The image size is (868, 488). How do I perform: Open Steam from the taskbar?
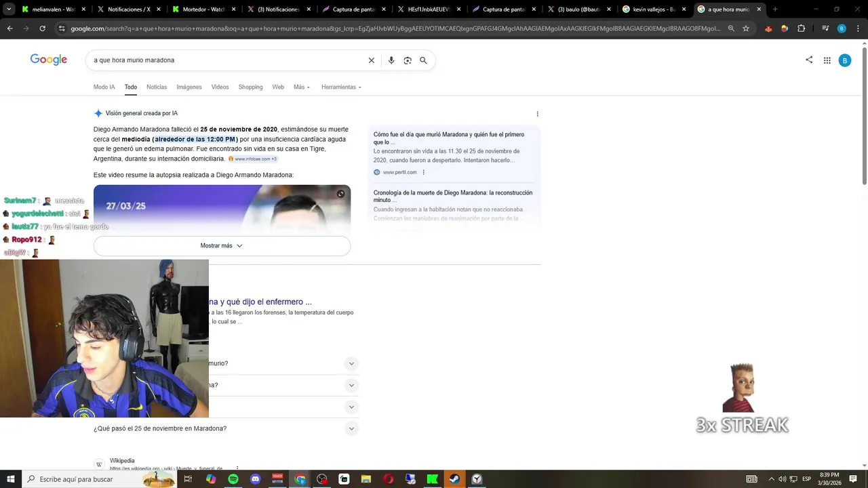454,479
